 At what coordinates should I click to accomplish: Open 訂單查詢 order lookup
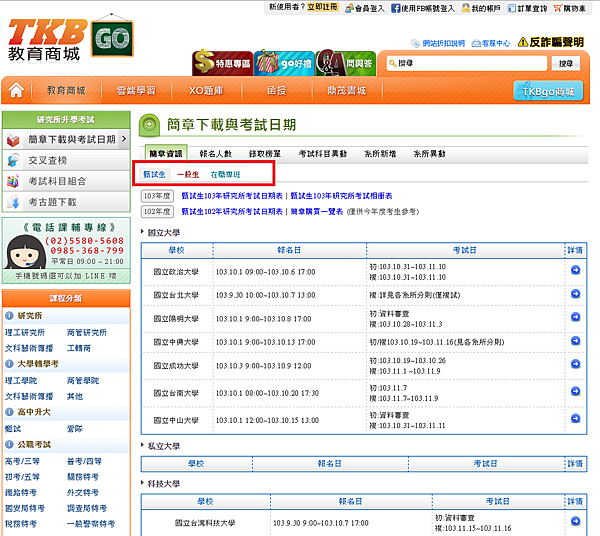[x=528, y=8]
